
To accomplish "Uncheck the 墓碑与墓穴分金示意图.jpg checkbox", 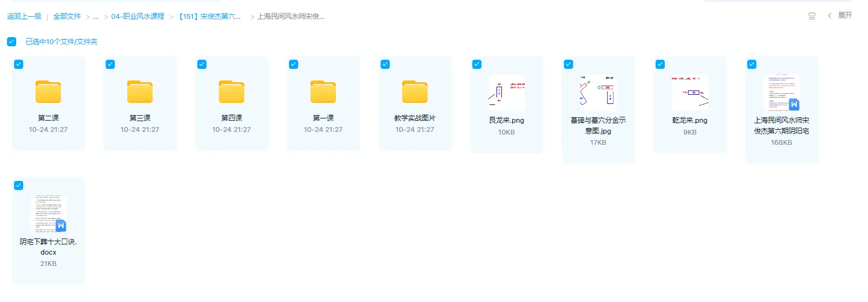I will (568, 64).
